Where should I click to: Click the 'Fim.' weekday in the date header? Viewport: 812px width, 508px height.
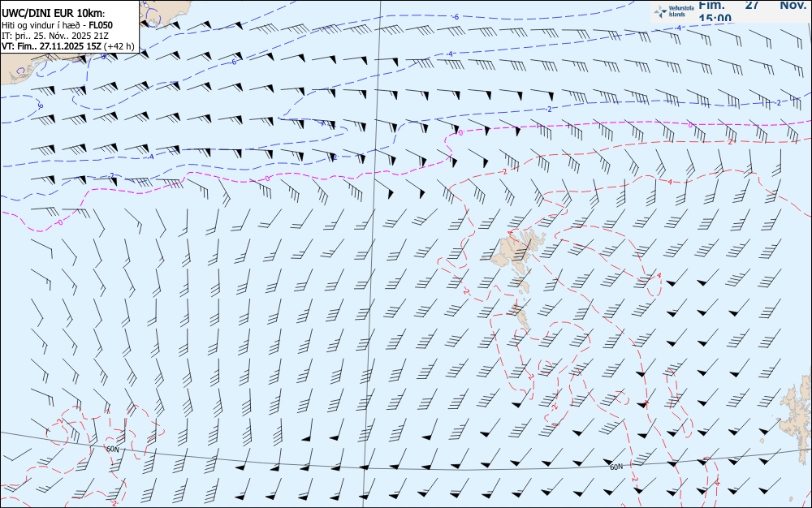point(711,5)
